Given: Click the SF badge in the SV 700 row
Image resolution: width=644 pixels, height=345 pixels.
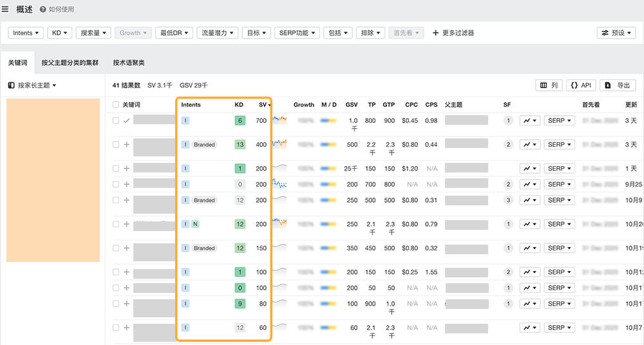Looking at the screenshot, I should coord(508,120).
